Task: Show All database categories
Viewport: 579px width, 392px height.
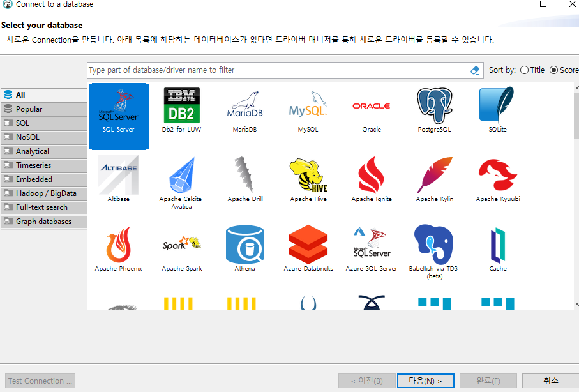Action: 43,95
